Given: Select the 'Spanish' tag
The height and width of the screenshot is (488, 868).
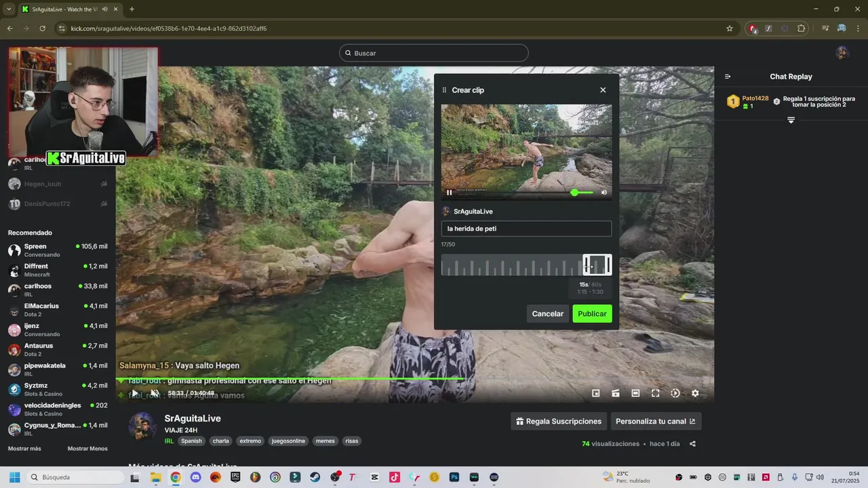Looking at the screenshot, I should (191, 441).
